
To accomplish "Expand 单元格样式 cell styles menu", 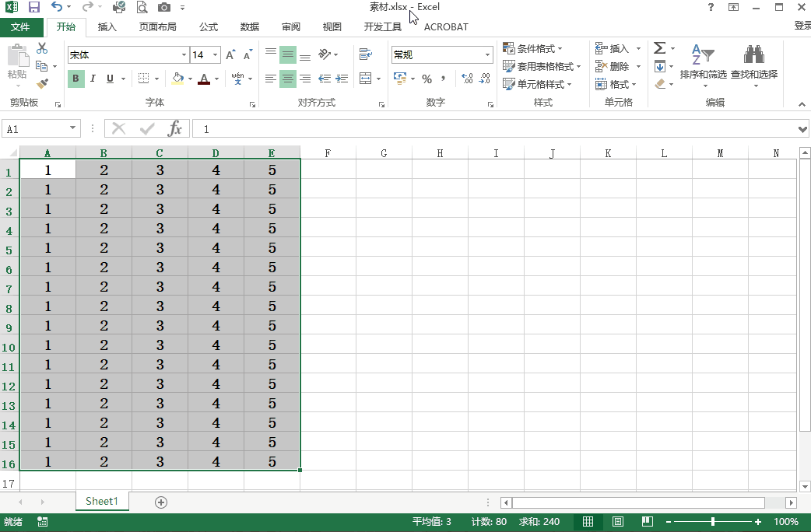I will (537, 84).
